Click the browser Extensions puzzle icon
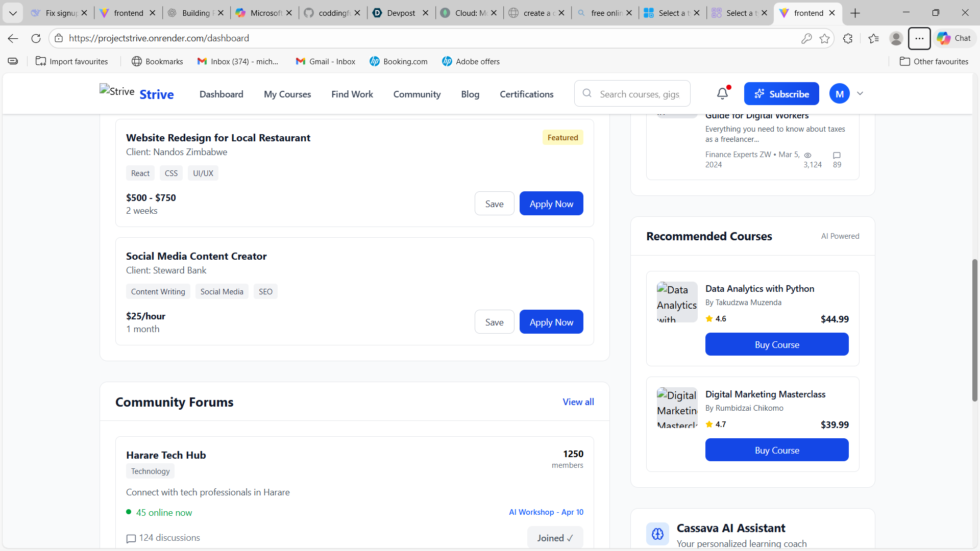Image resolution: width=980 pixels, height=551 pixels. click(848, 38)
